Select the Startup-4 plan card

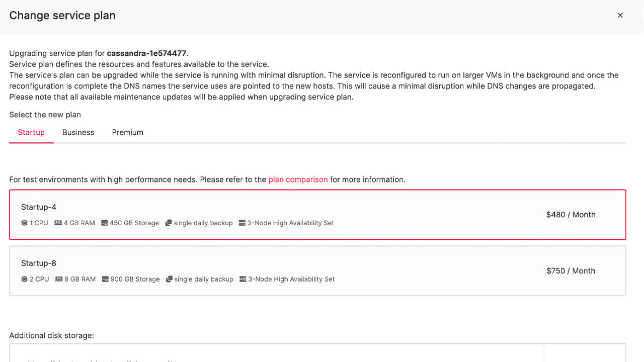tap(318, 214)
